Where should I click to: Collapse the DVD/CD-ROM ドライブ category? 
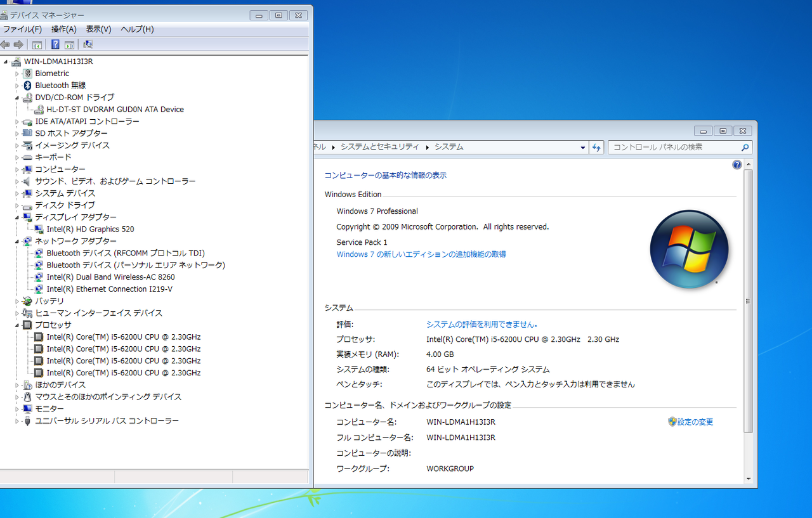coord(18,98)
